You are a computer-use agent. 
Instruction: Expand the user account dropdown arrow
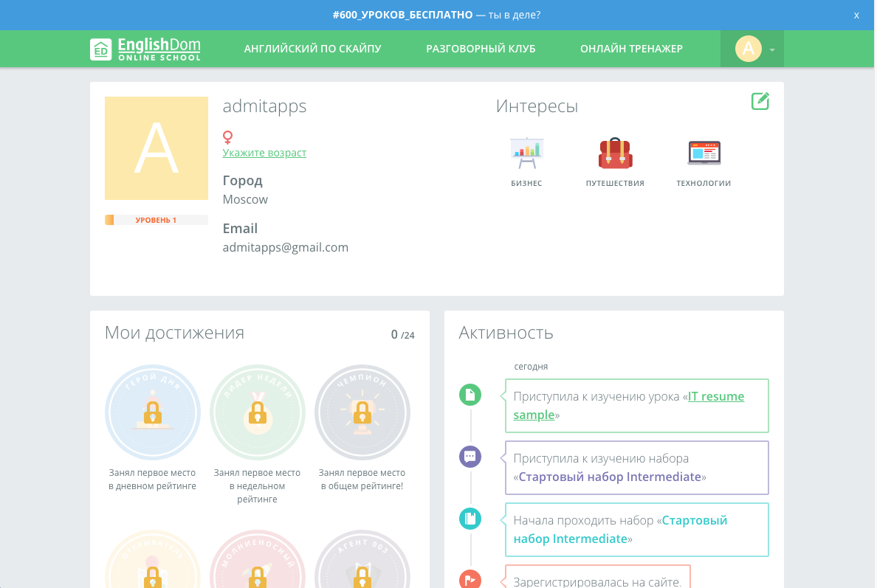click(x=772, y=49)
